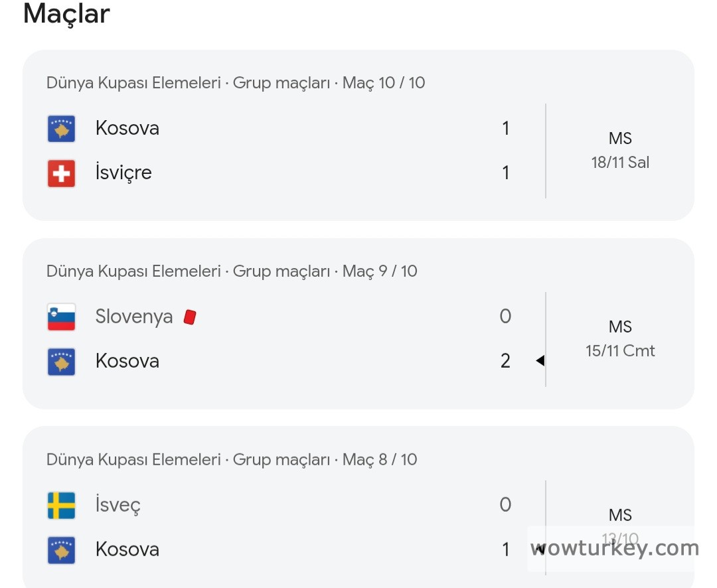Click Kosova's score 2 against Slovenya
717x588 pixels.
coord(505,361)
